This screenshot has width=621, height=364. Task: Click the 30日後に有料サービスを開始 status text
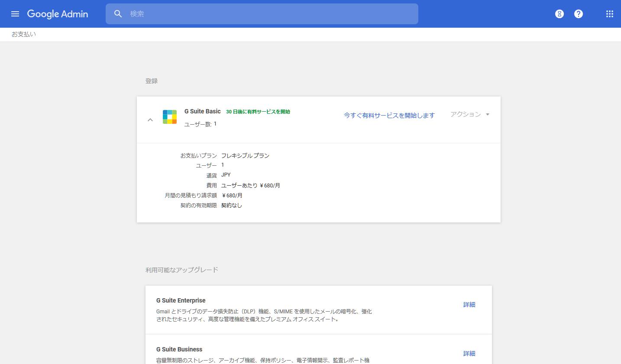pos(258,112)
